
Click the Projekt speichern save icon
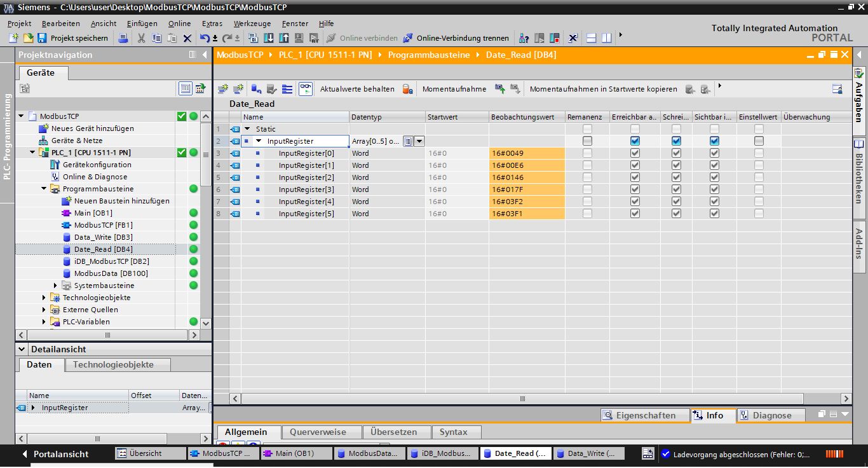42,38
